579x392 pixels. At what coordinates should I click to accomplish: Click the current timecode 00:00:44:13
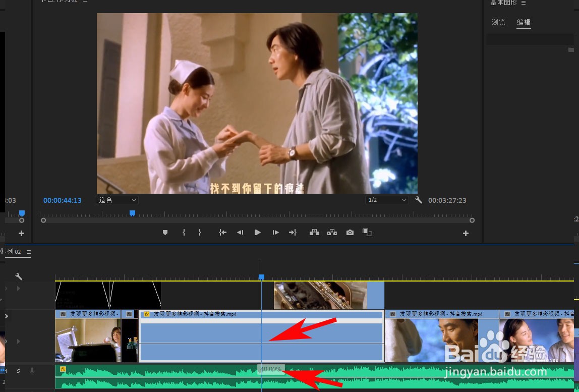[62, 200]
